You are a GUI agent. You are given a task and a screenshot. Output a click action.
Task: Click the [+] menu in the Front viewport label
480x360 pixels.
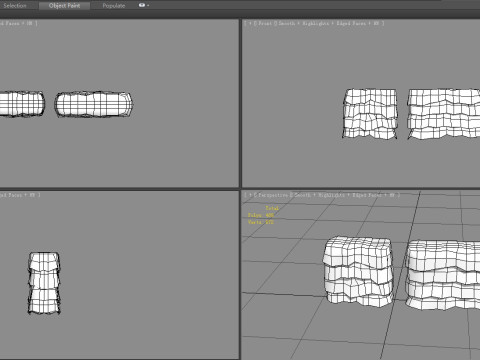coord(249,23)
